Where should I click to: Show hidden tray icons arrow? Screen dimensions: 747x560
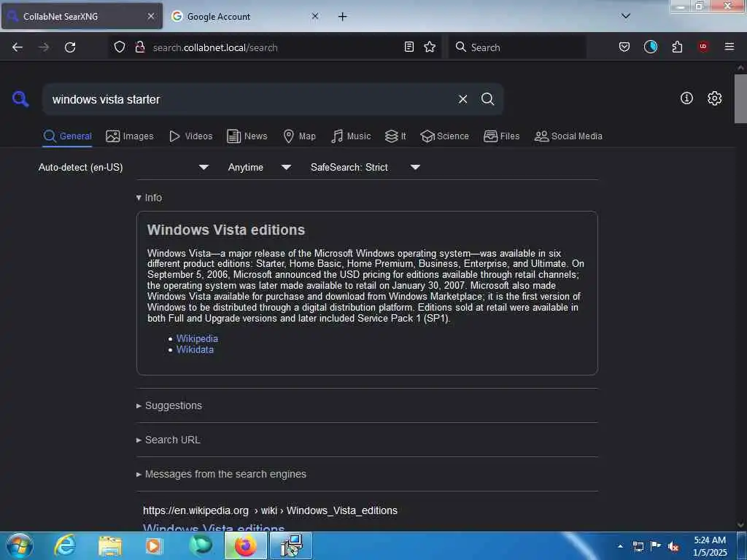[620, 546]
